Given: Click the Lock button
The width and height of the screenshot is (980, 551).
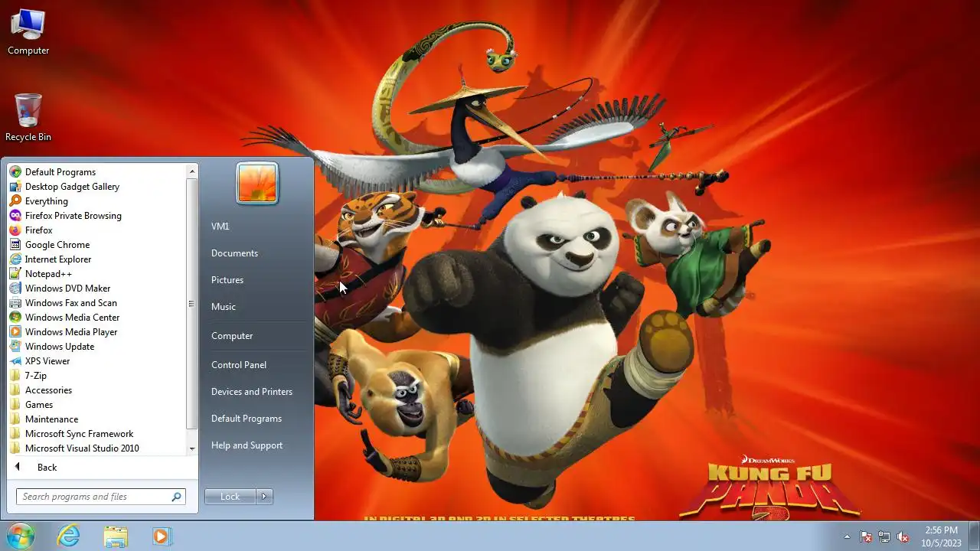Looking at the screenshot, I should tap(230, 497).
